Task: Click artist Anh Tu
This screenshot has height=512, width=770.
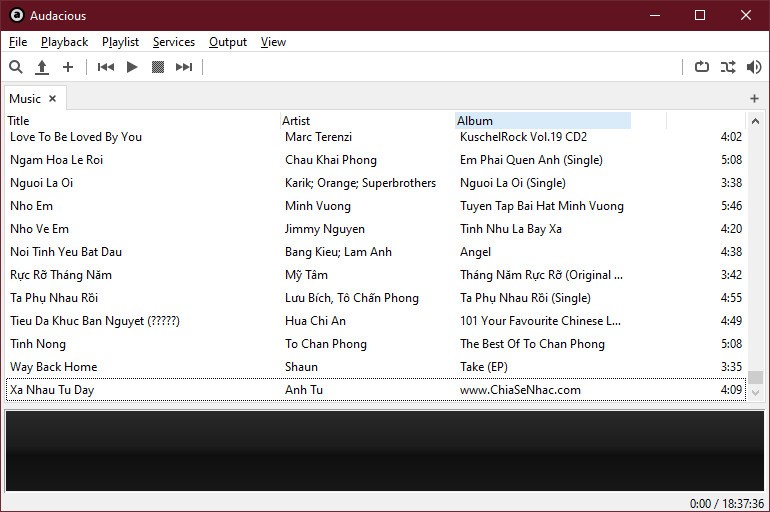Action: [x=303, y=390]
